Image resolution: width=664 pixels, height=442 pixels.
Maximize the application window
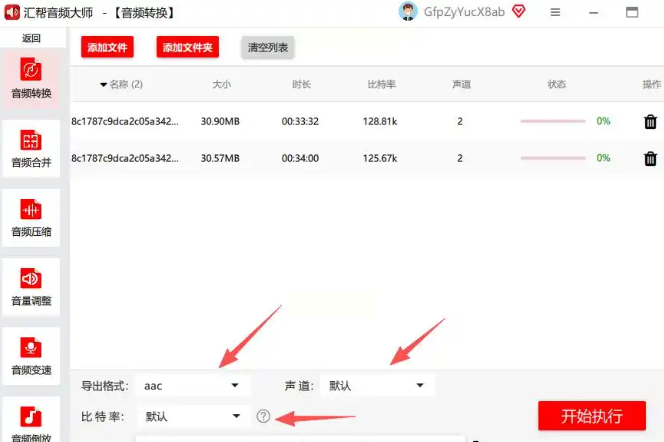(632, 12)
